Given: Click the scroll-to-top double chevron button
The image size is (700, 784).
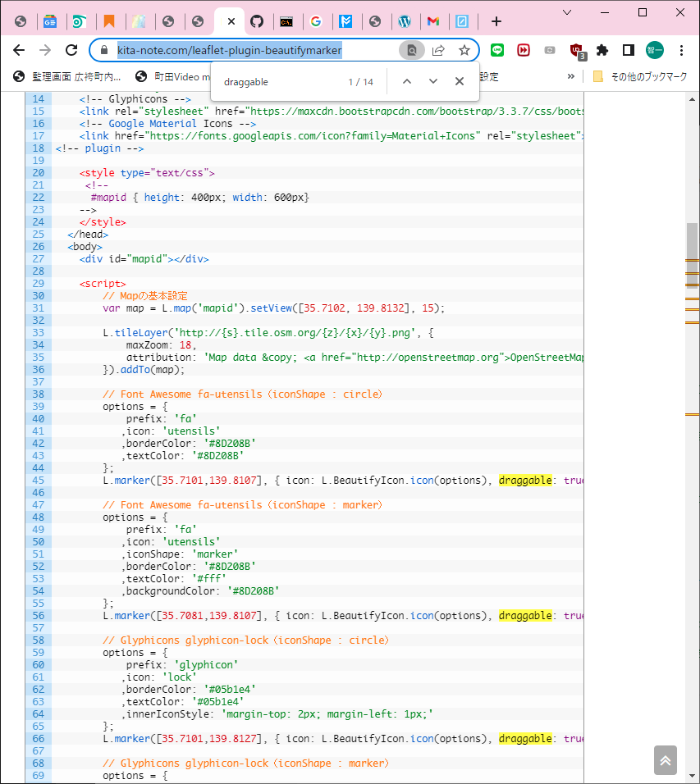Looking at the screenshot, I should pyautogui.click(x=665, y=760).
